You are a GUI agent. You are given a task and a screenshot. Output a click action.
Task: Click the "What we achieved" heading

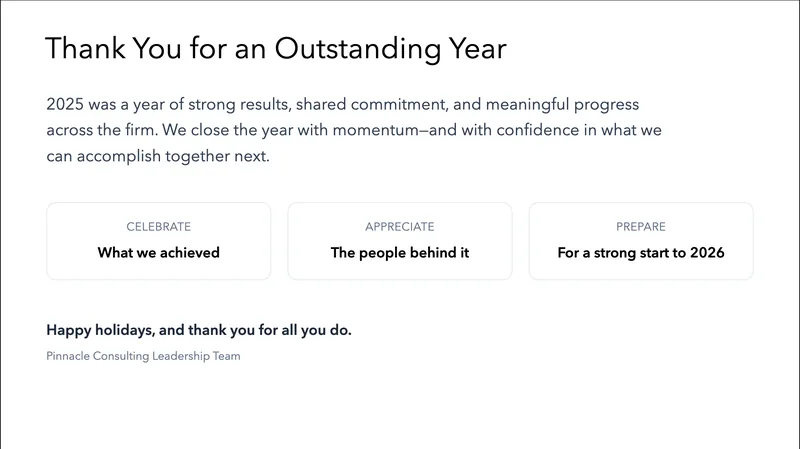coord(158,253)
